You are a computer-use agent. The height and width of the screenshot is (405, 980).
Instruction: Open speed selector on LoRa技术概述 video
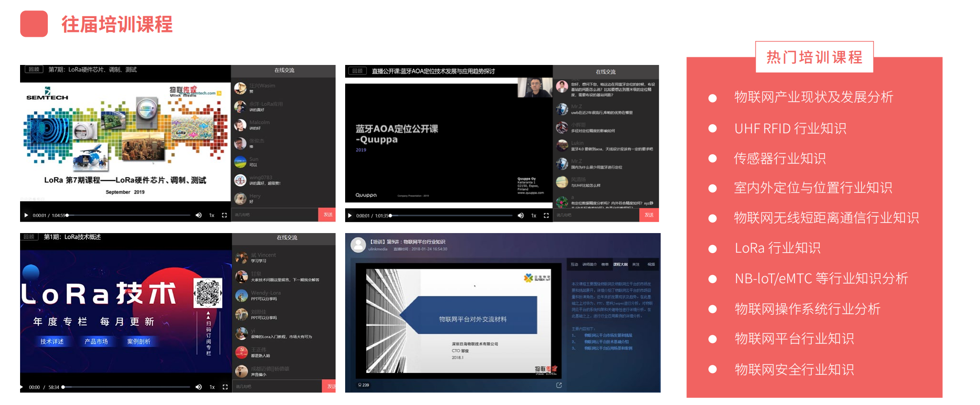point(212,387)
